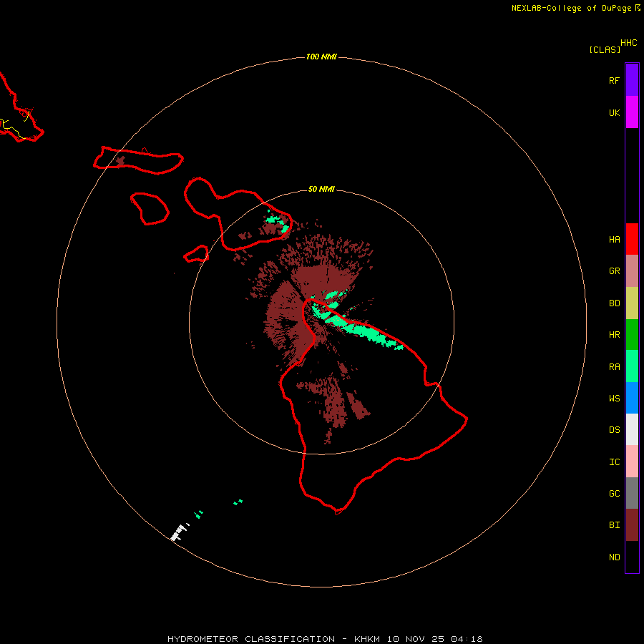The width and height of the screenshot is (644, 644).
Task: Click the WS blue legend swatch
Action: 632,398
